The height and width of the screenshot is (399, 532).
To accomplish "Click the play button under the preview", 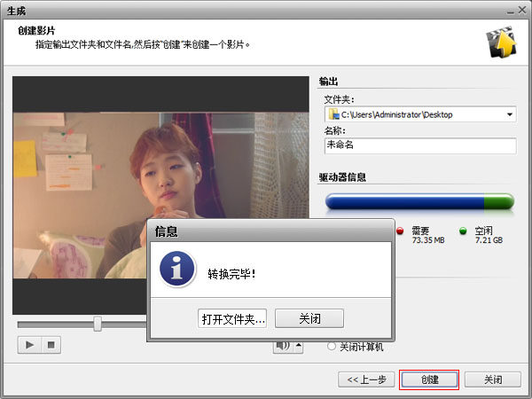I will click(29, 345).
